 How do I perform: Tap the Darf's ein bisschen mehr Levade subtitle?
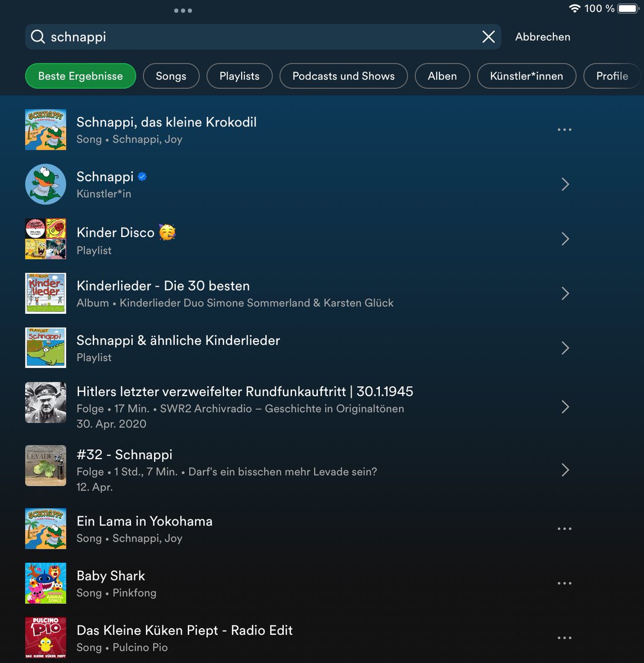coord(227,472)
